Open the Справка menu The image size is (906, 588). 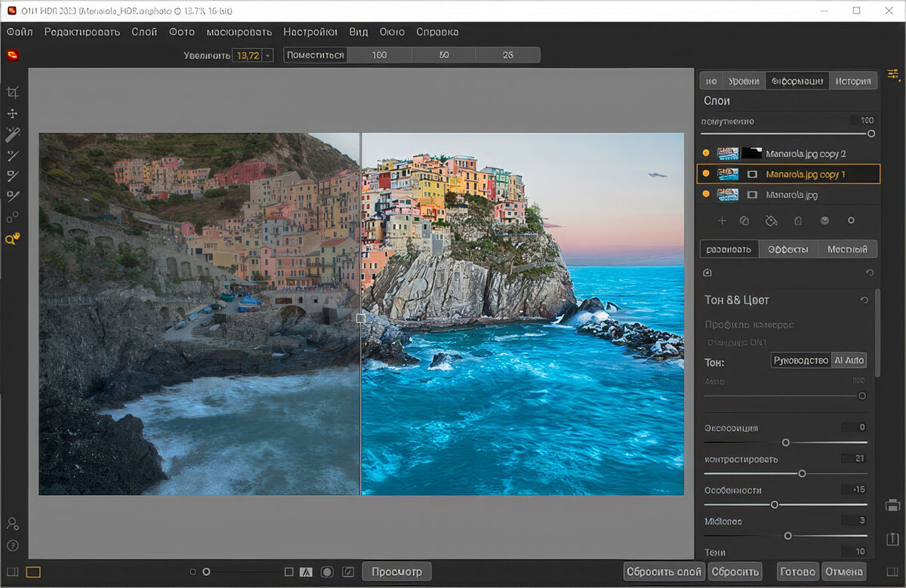[x=437, y=32]
